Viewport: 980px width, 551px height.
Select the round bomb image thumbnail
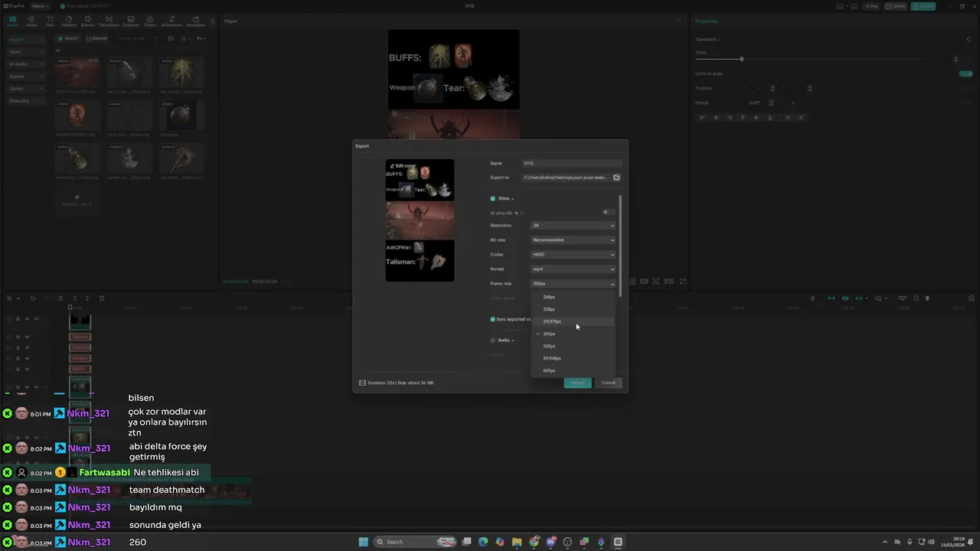coord(182,116)
